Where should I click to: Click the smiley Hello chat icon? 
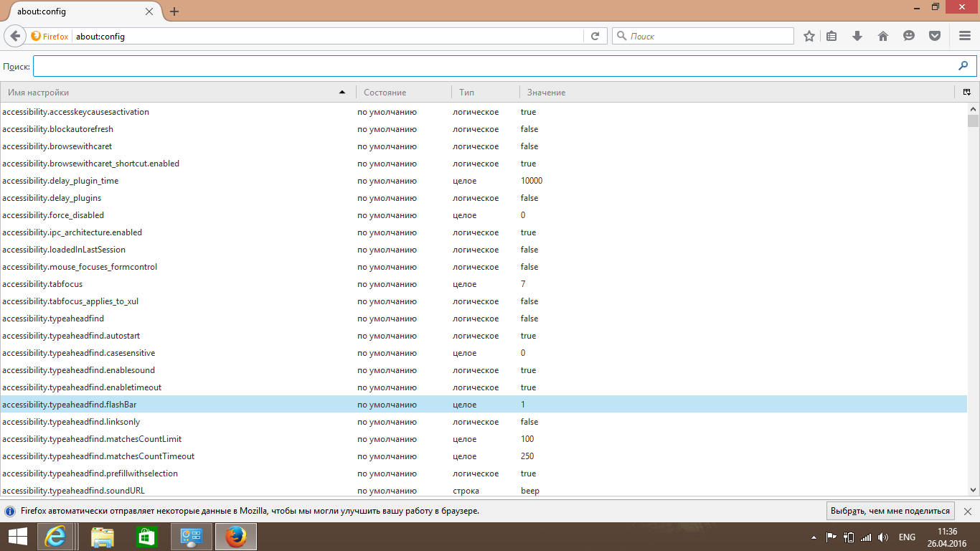click(x=909, y=36)
